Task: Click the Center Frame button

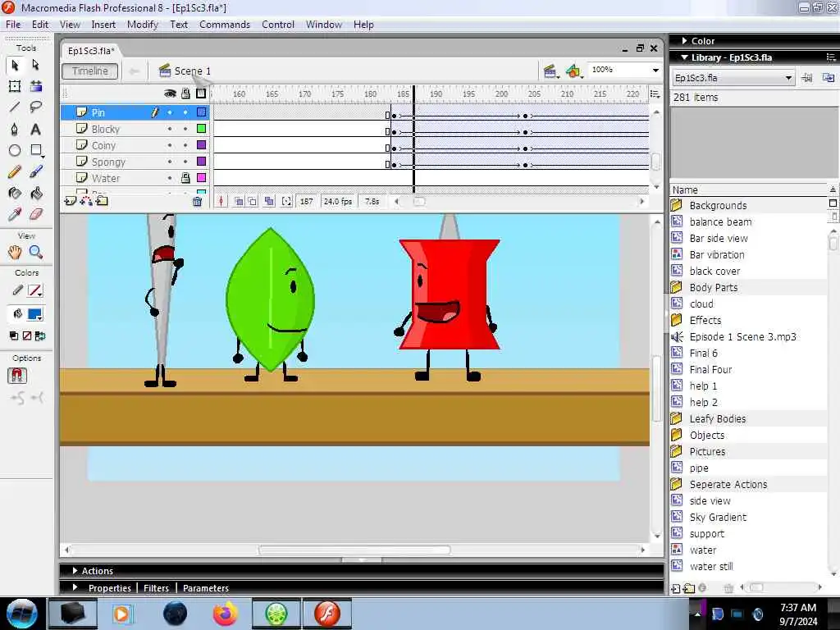Action: (221, 202)
